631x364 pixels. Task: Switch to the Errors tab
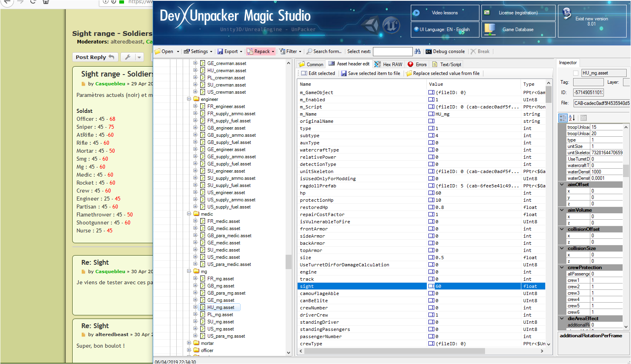tap(417, 64)
